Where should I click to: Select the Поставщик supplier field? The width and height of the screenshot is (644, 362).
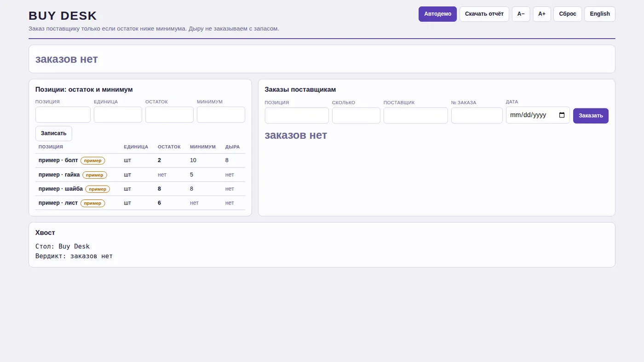(416, 116)
